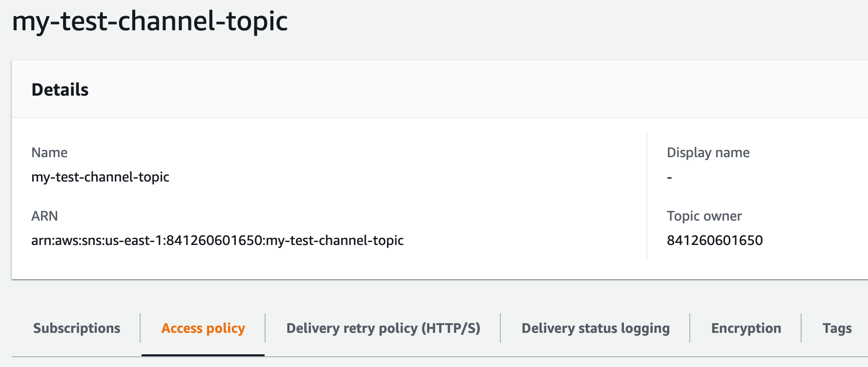This screenshot has width=868, height=367.
Task: Switch to Delivery retry policy (HTTP/S) tab
Action: coord(383,328)
